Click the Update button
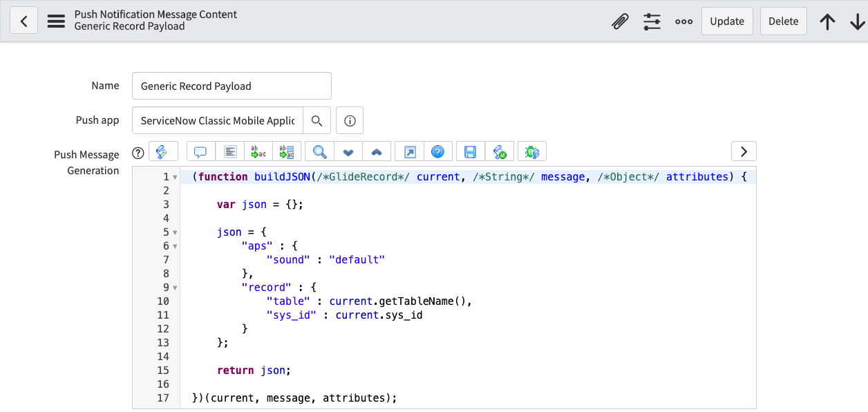This screenshot has width=868, height=412. 727,21
